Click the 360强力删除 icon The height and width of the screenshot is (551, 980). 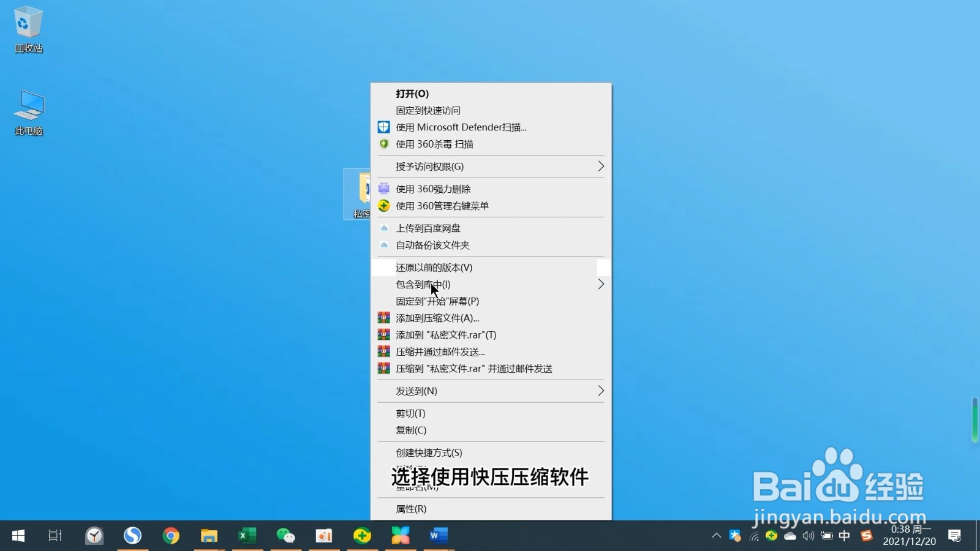[383, 189]
